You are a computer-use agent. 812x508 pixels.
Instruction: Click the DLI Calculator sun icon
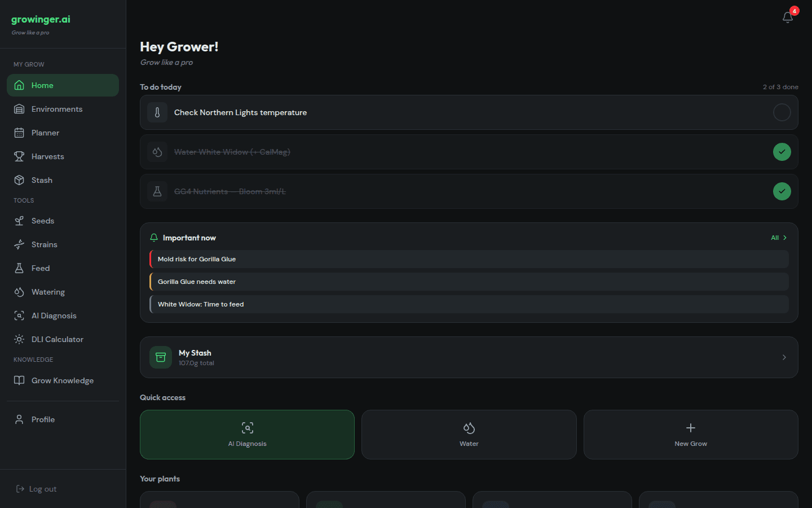19,339
